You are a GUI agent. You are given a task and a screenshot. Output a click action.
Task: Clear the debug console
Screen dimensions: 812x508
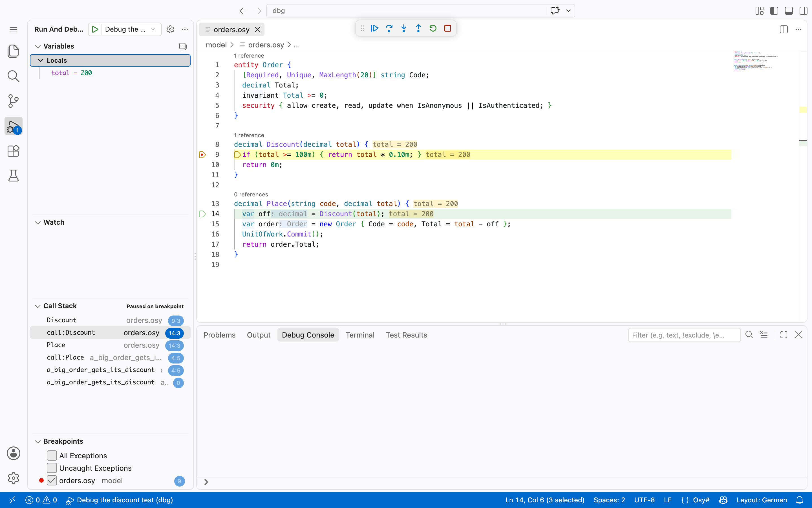click(764, 335)
